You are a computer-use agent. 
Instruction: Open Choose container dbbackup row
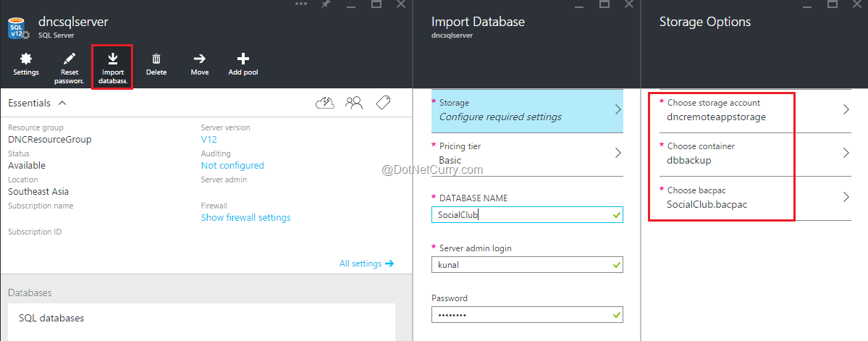point(754,154)
